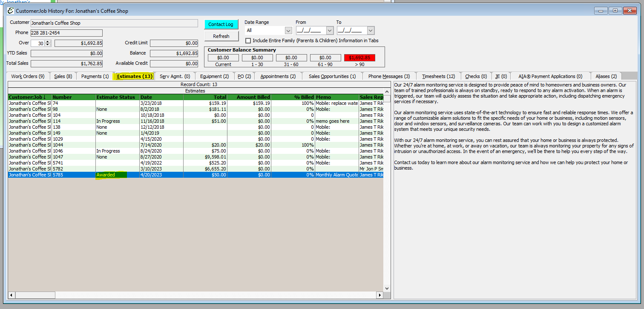Click the red over-90 balance box
Image resolution: width=644 pixels, height=309 pixels.
coord(359,58)
